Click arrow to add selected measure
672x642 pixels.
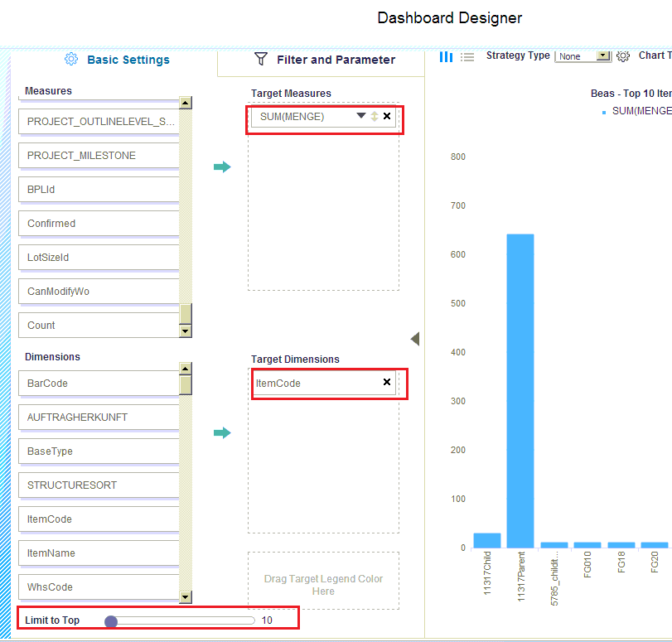[222, 167]
